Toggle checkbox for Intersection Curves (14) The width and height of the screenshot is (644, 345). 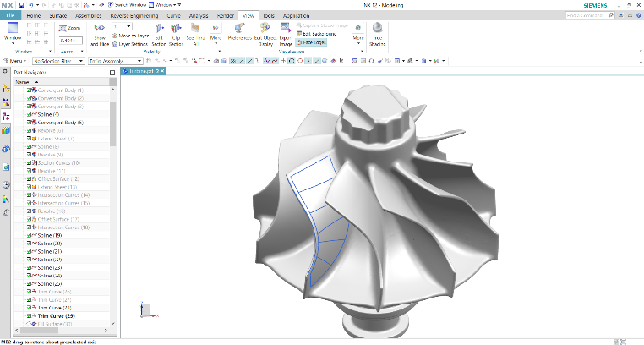30,194
